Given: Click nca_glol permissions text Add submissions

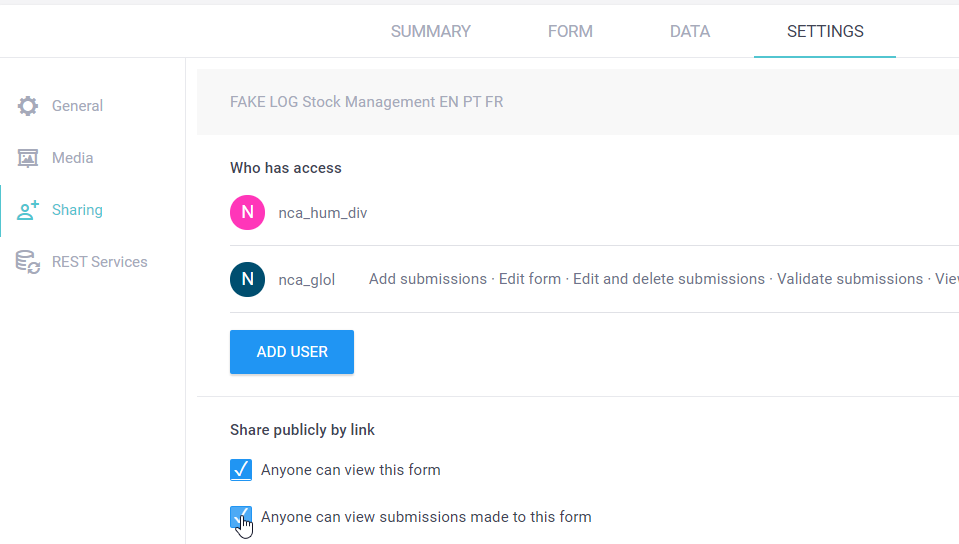Looking at the screenshot, I should [428, 279].
